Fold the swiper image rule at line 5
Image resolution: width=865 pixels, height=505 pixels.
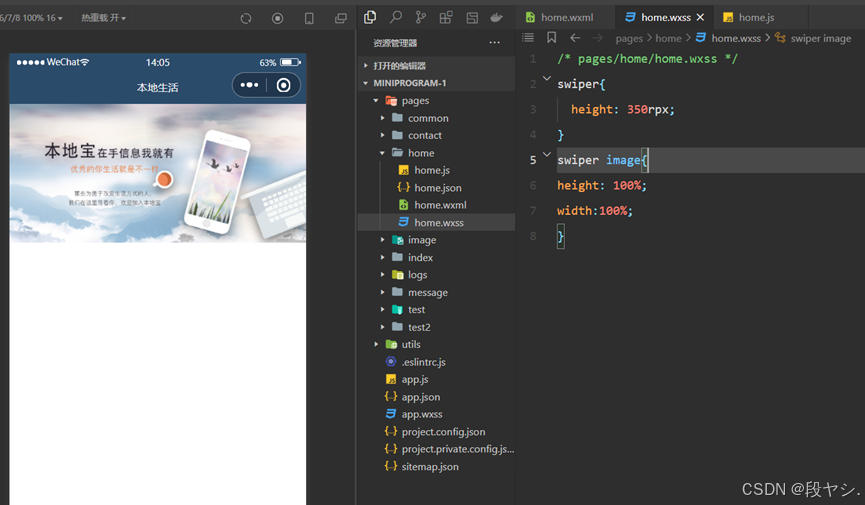pos(547,154)
